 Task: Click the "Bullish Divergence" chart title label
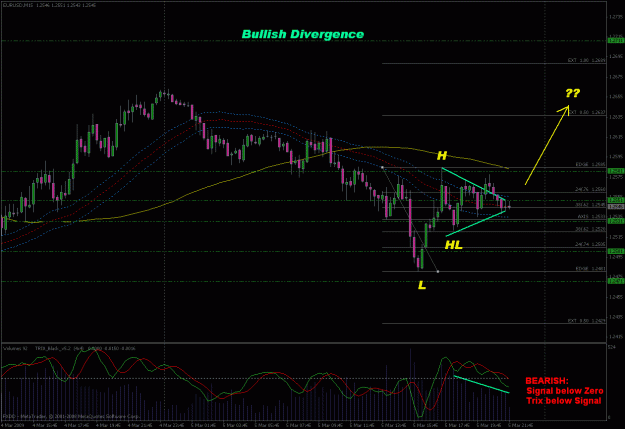click(303, 34)
